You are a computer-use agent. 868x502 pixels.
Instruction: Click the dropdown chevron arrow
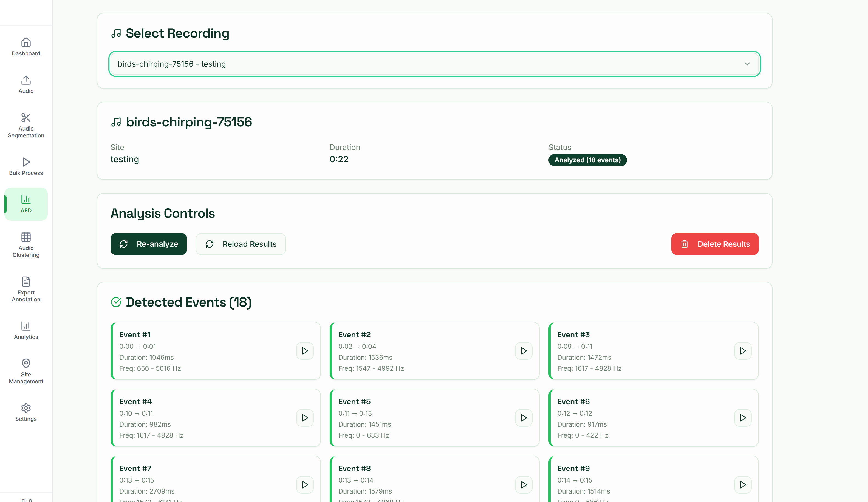(x=747, y=64)
